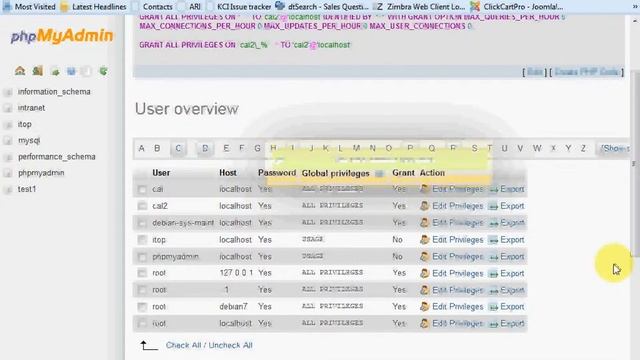
Task: Reload the navigation frame with green icon
Action: pyautogui.click(x=103, y=71)
